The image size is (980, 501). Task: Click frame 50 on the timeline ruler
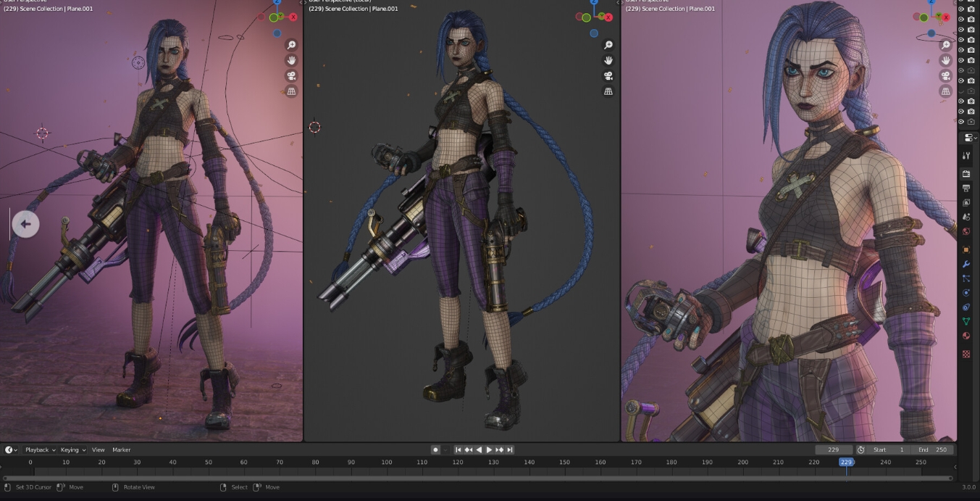tap(208, 462)
